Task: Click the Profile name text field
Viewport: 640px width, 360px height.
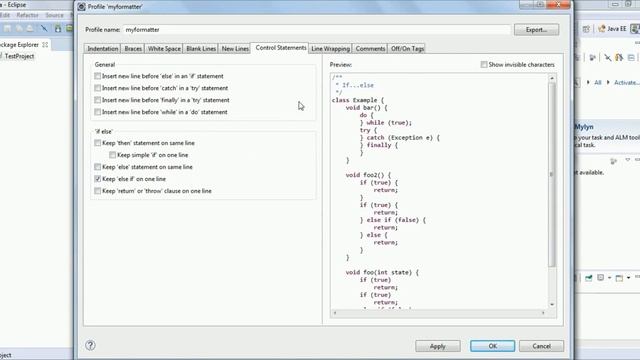Action: (316, 30)
